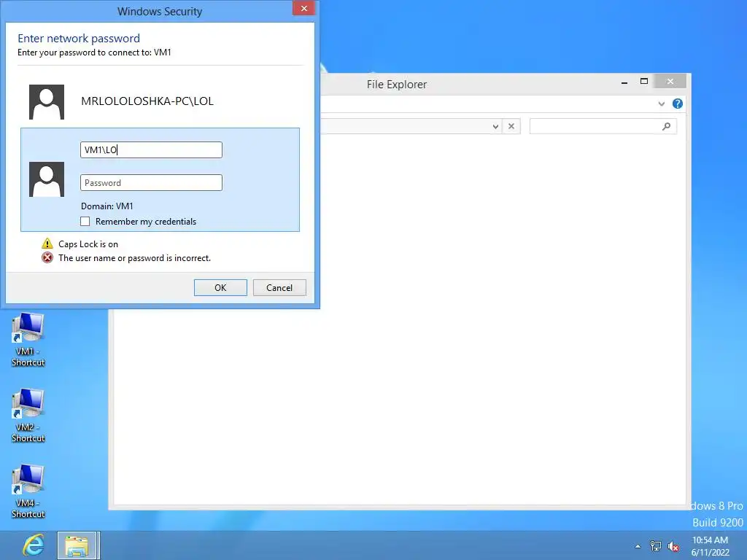This screenshot has width=747, height=560.
Task: Click the 'Domain: VM1' text
Action: click(x=107, y=206)
